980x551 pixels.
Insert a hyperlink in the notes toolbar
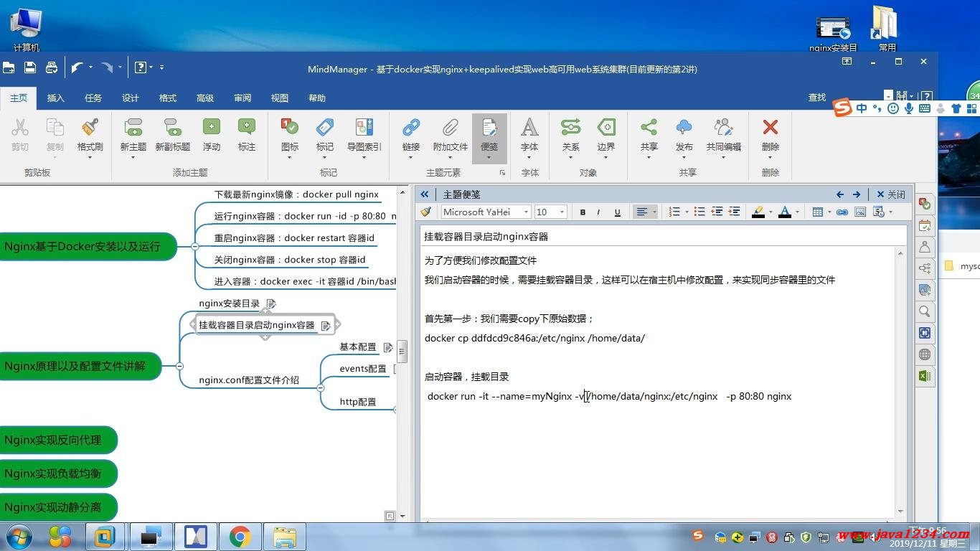pos(842,212)
